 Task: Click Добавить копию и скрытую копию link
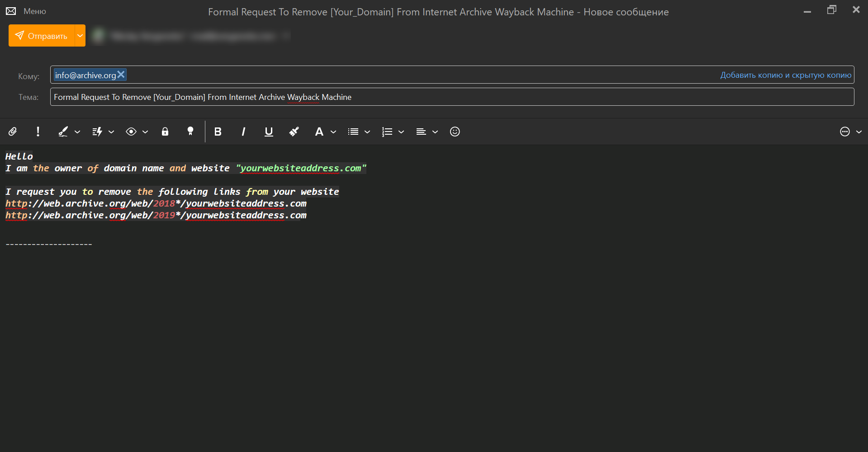[785, 75]
